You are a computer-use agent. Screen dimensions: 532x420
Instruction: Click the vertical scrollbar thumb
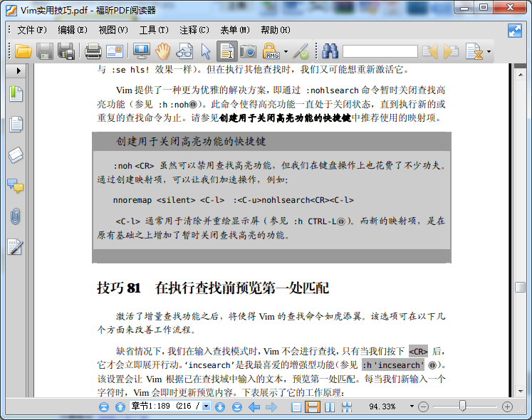(x=521, y=287)
